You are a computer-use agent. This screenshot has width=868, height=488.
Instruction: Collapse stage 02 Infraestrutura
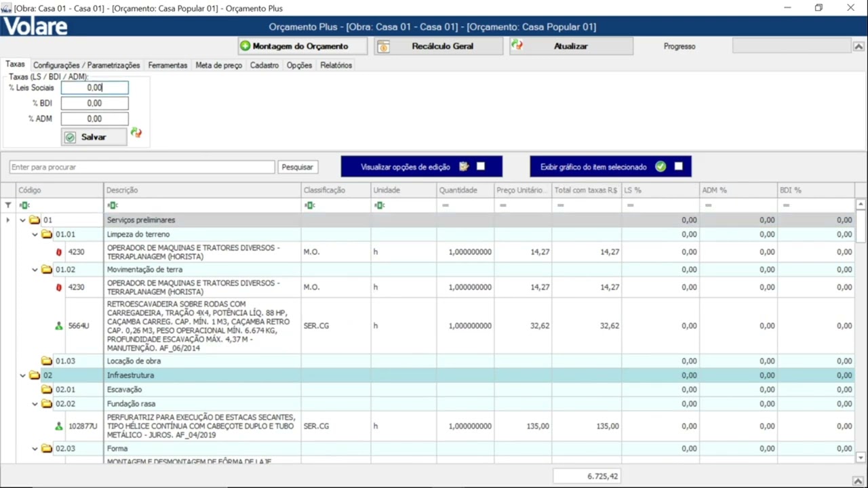click(x=22, y=375)
